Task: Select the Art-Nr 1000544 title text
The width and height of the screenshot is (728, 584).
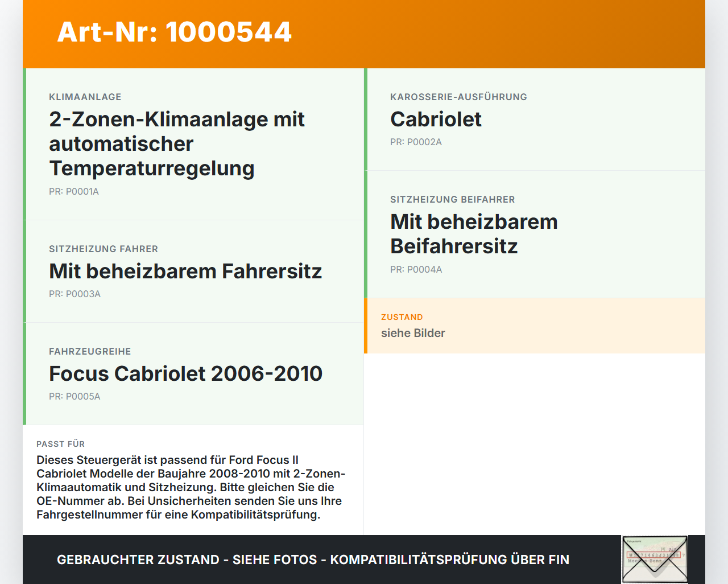Action: (173, 32)
